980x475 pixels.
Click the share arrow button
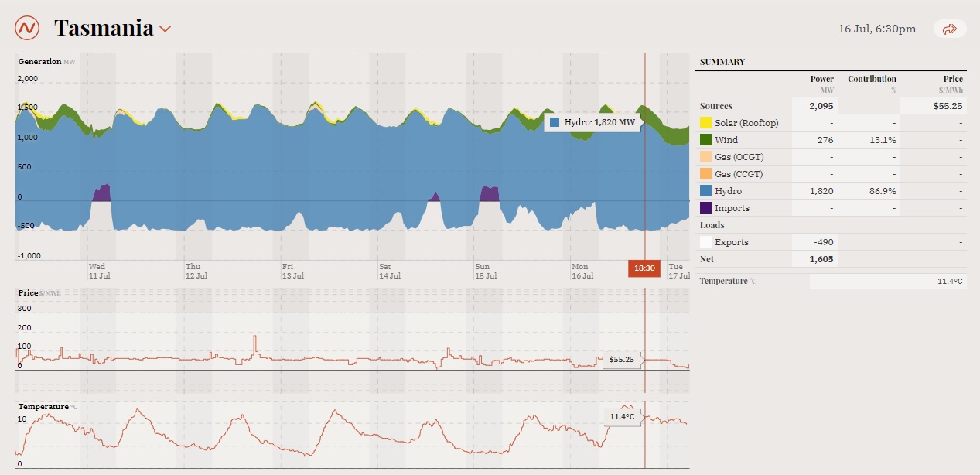(x=950, y=29)
